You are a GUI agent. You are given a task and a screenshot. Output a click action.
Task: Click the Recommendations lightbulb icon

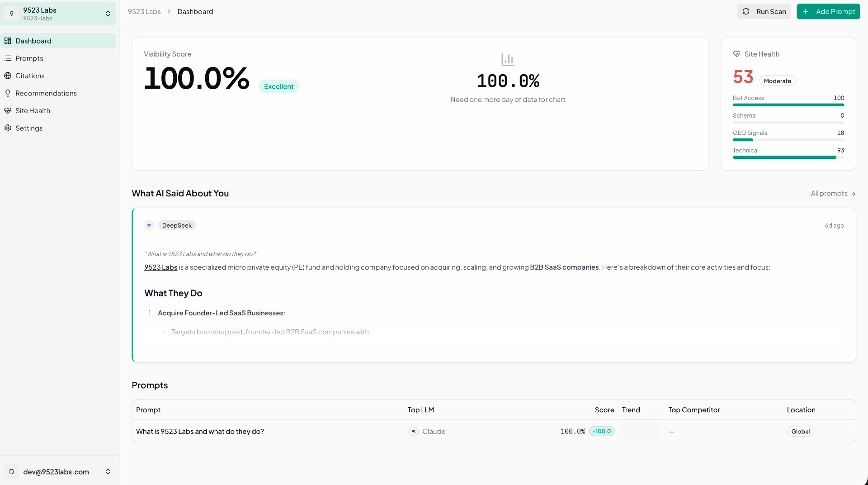pos(8,93)
